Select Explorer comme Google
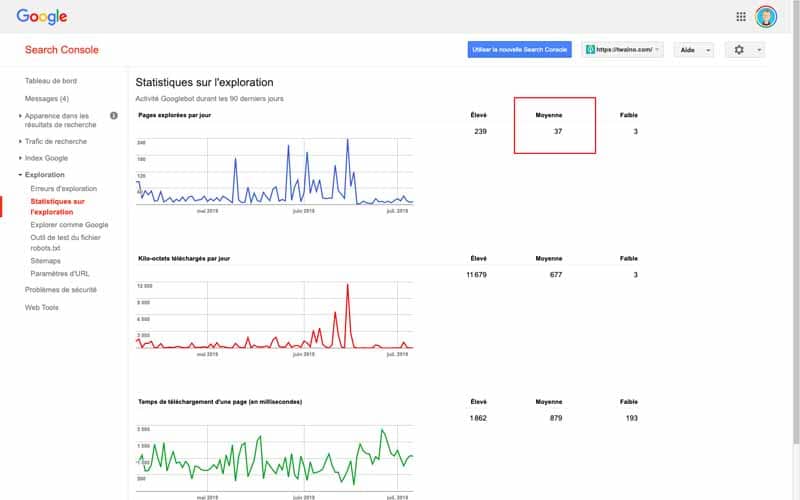 pyautogui.click(x=69, y=224)
